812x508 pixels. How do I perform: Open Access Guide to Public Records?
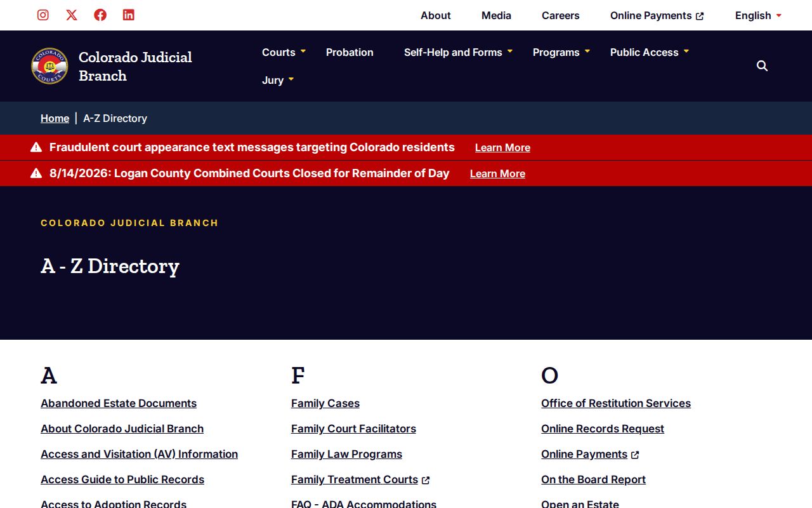click(122, 479)
